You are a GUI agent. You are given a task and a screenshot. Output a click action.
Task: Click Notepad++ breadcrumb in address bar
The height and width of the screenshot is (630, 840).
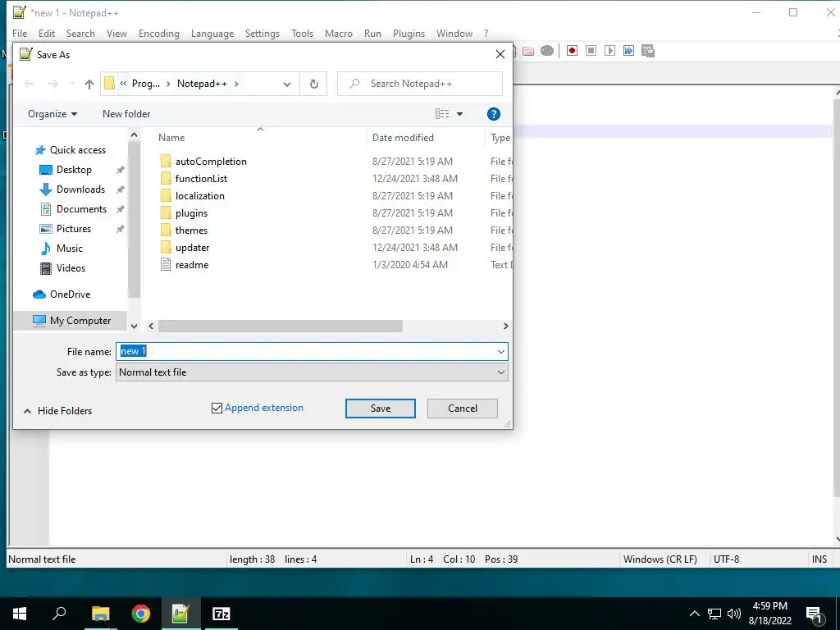coord(202,84)
